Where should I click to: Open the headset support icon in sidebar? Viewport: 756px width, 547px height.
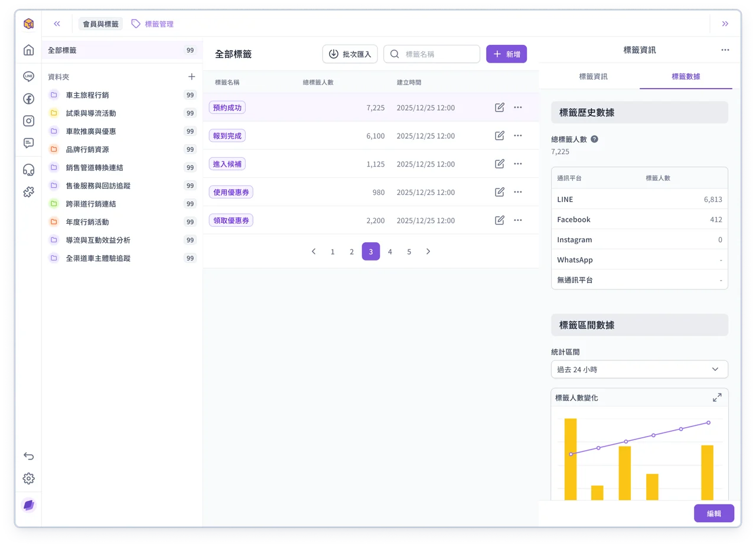click(x=28, y=170)
